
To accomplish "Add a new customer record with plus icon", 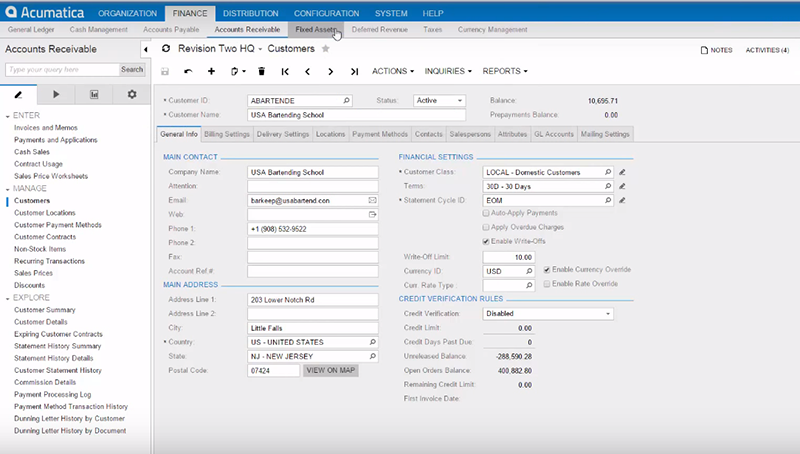I will (x=211, y=72).
